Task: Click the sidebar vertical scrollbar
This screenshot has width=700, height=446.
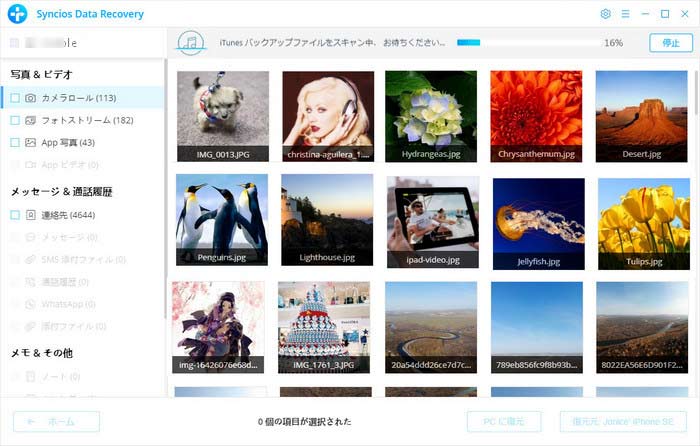Action: point(166,188)
